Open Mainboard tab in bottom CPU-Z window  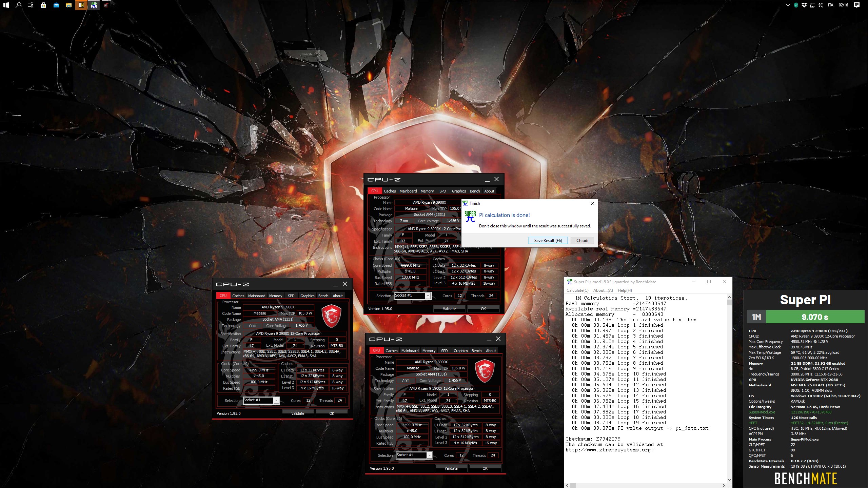[x=410, y=351]
